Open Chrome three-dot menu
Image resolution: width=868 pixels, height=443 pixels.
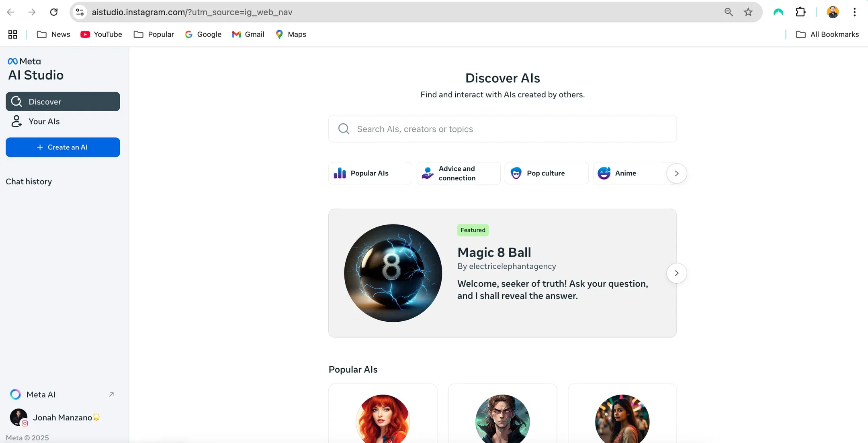coord(854,12)
